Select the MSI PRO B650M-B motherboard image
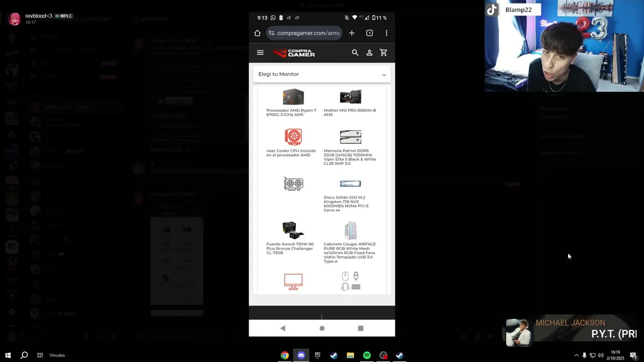This screenshot has height=362, width=644. (351, 97)
